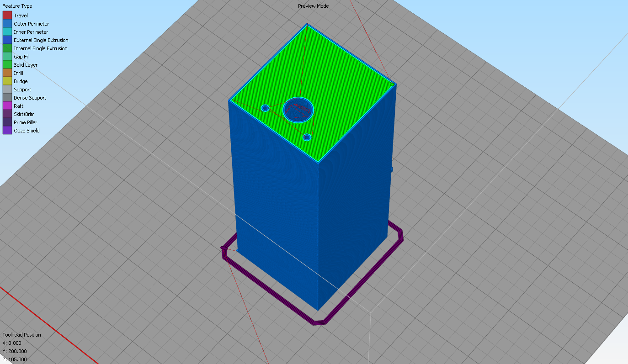Click the External Single Extrusion swatch

click(x=7, y=40)
